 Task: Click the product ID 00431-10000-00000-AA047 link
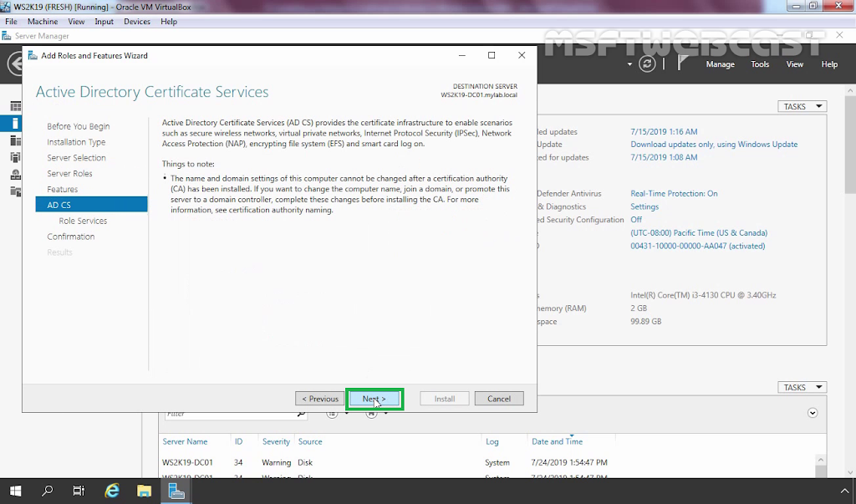coord(698,246)
